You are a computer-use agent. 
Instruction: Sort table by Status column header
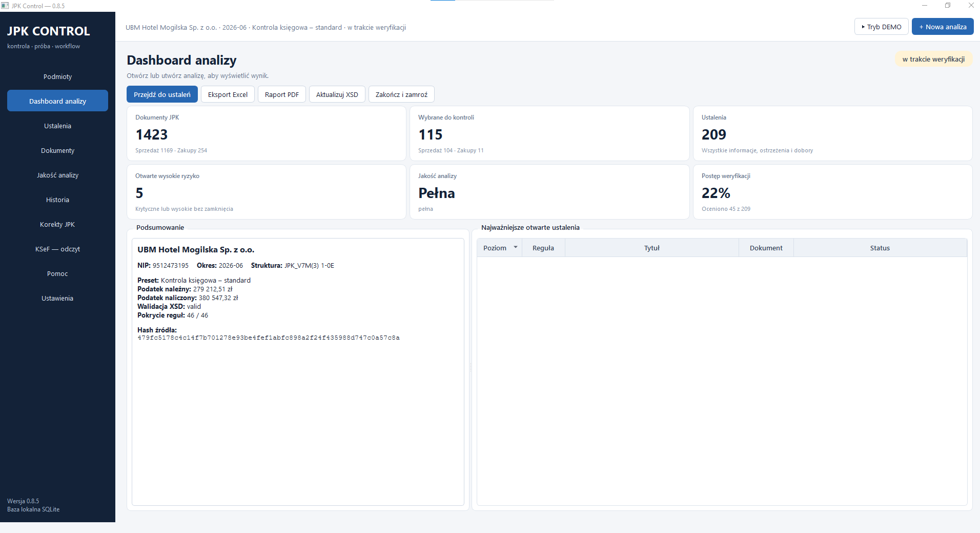880,248
